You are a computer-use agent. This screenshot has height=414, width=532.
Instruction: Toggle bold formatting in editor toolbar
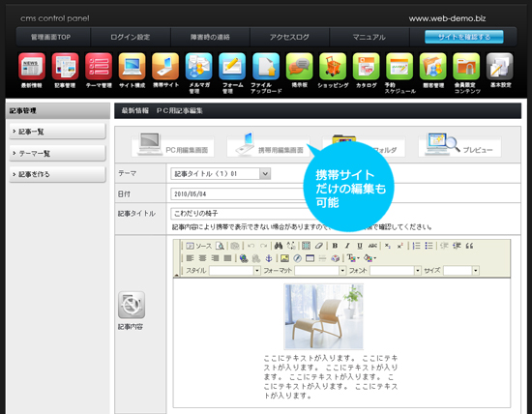pos(335,246)
